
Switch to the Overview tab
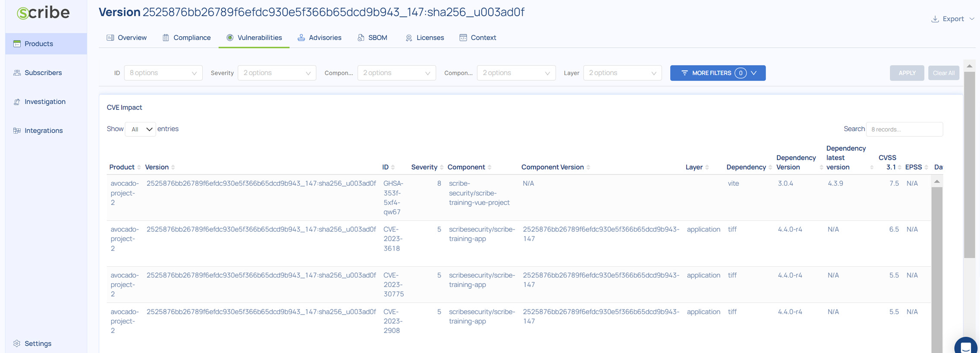click(126, 37)
